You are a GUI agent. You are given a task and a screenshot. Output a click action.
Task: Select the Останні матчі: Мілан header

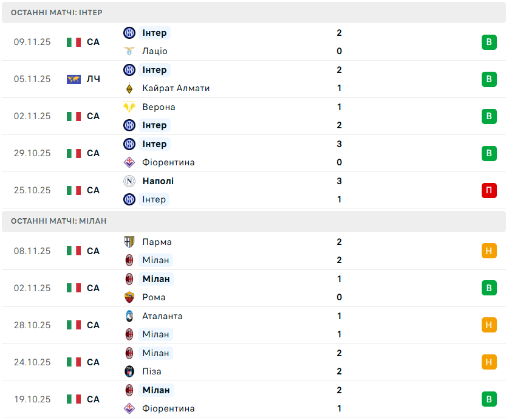pyautogui.click(x=58, y=221)
